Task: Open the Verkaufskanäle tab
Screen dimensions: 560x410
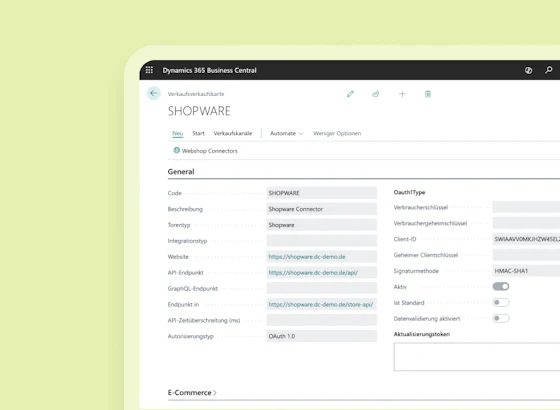Action: 233,133
